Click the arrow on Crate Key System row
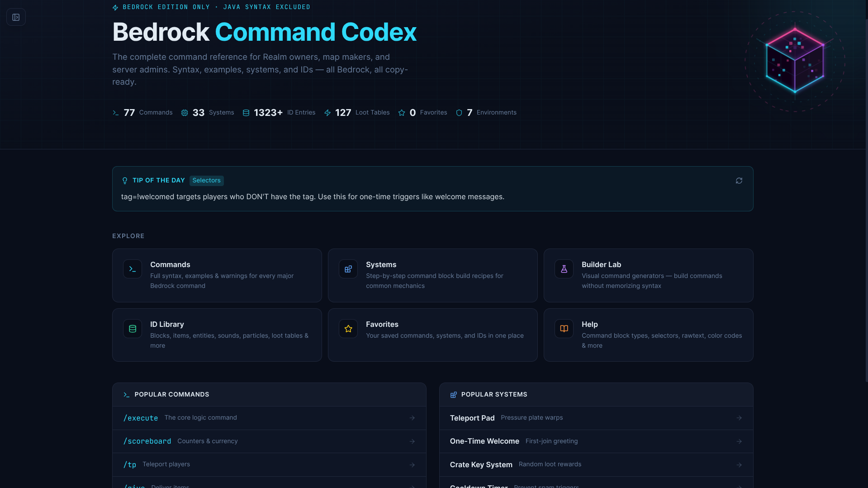 coord(739,465)
